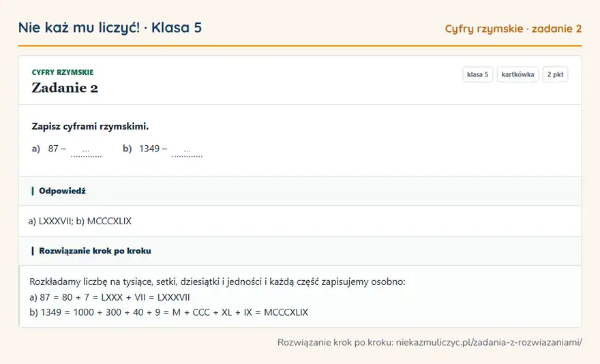This screenshot has width=600, height=364.
Task: Click the solution line 'a) 87 = 80 + 7 = LXXX + VII'
Action: pyautogui.click(x=110, y=297)
